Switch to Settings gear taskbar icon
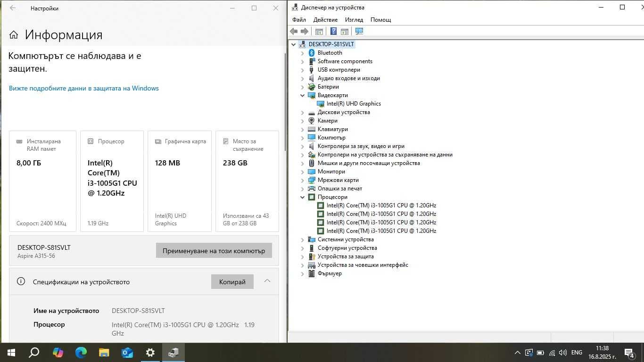The height and width of the screenshot is (362, 644). coord(150,353)
